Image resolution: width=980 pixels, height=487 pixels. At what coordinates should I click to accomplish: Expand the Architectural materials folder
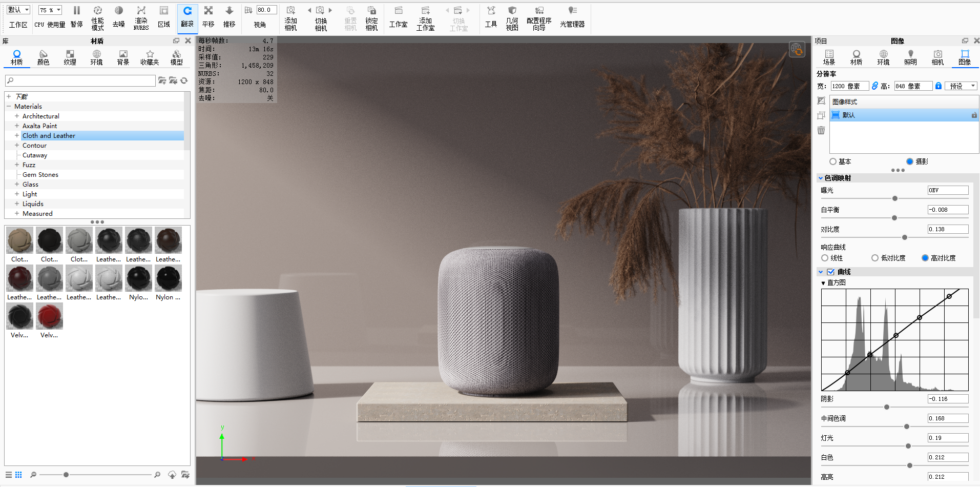(x=17, y=116)
